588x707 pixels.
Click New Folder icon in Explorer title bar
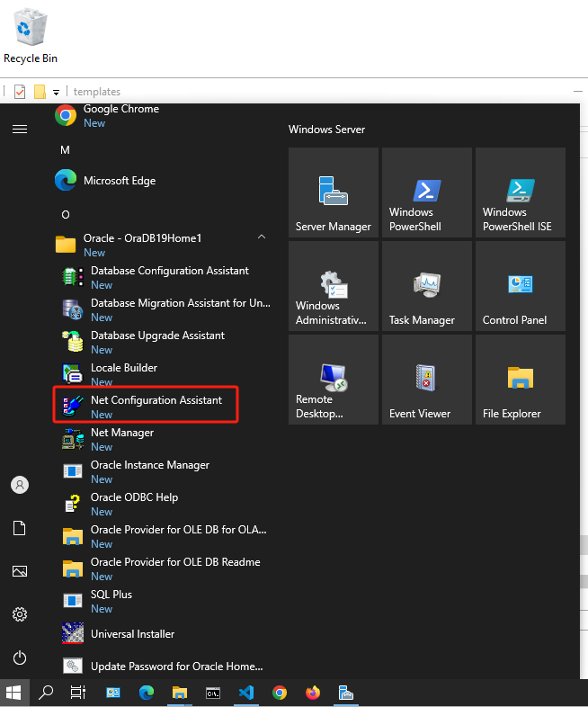pos(40,92)
